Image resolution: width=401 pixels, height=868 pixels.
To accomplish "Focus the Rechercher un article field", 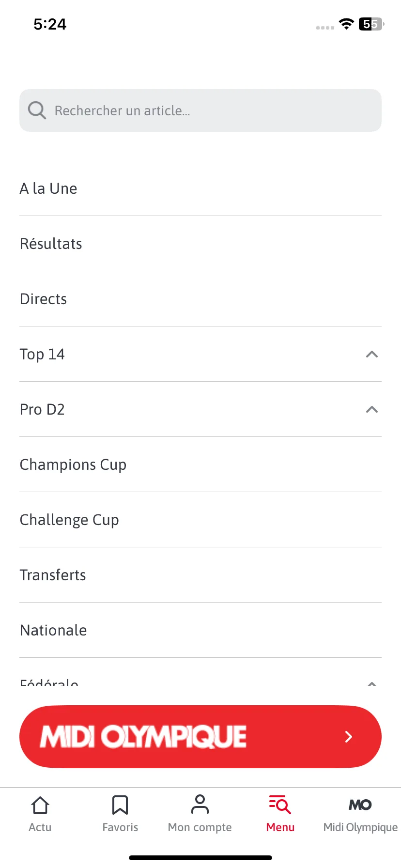I will 200,110.
